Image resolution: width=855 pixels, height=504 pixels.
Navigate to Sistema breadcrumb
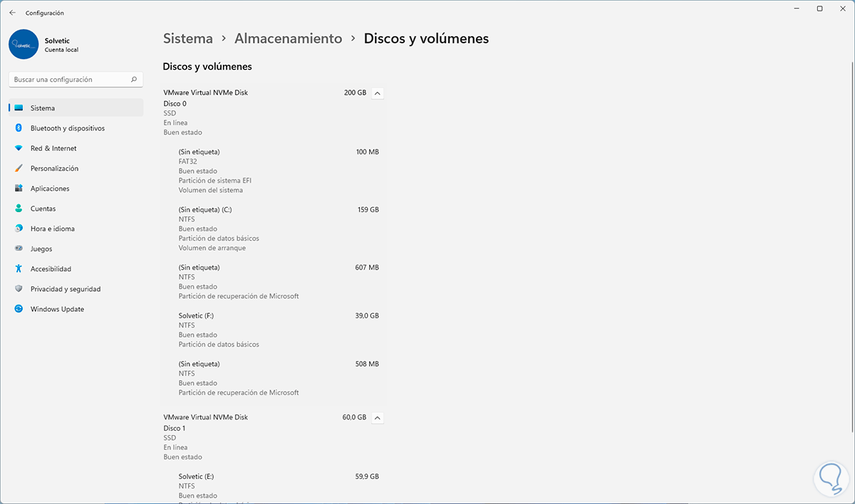pyautogui.click(x=188, y=38)
